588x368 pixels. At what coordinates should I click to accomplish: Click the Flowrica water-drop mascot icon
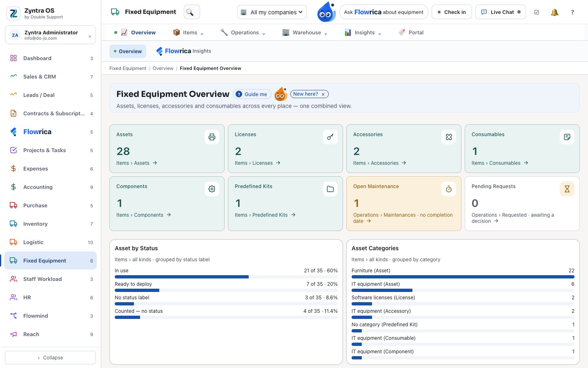click(326, 12)
